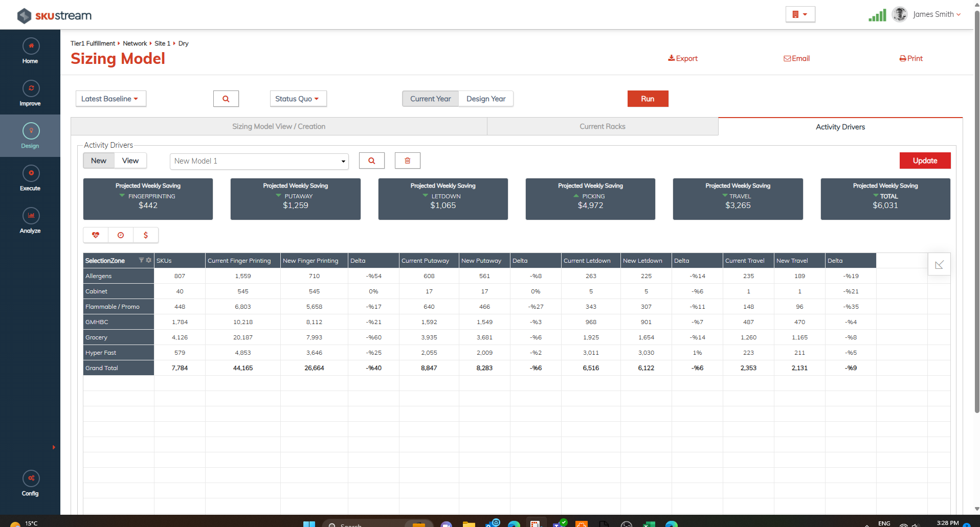Click the search icon beside Latest Baseline

(226, 99)
